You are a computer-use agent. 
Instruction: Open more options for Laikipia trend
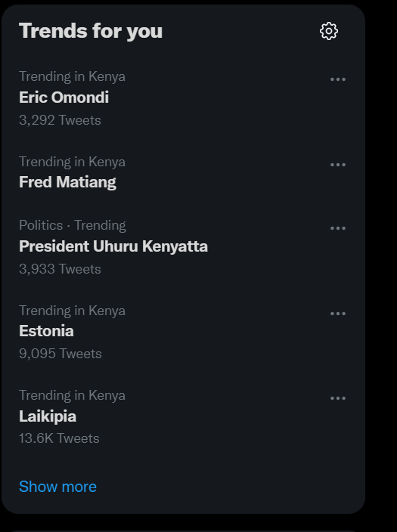(338, 398)
